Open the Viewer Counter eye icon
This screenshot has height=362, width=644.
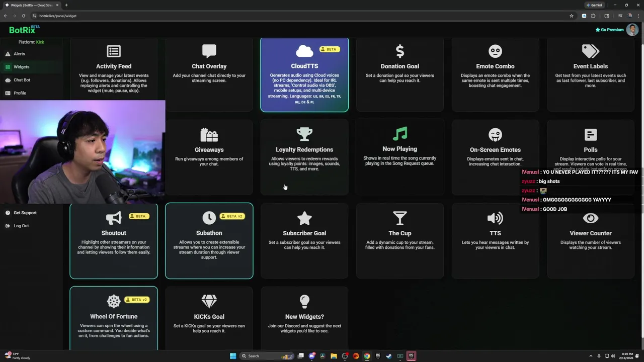[x=591, y=218]
